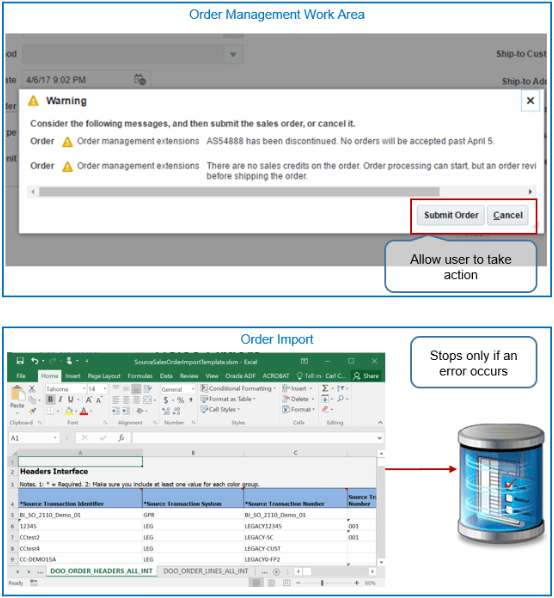
Task: Click the Share button in Excel
Action: tap(366, 376)
